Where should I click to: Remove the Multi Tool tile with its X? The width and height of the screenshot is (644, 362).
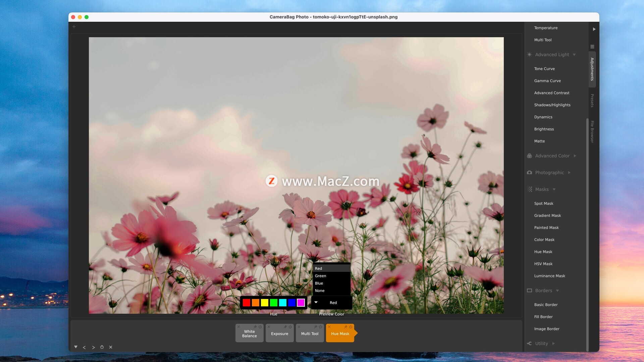click(x=299, y=327)
